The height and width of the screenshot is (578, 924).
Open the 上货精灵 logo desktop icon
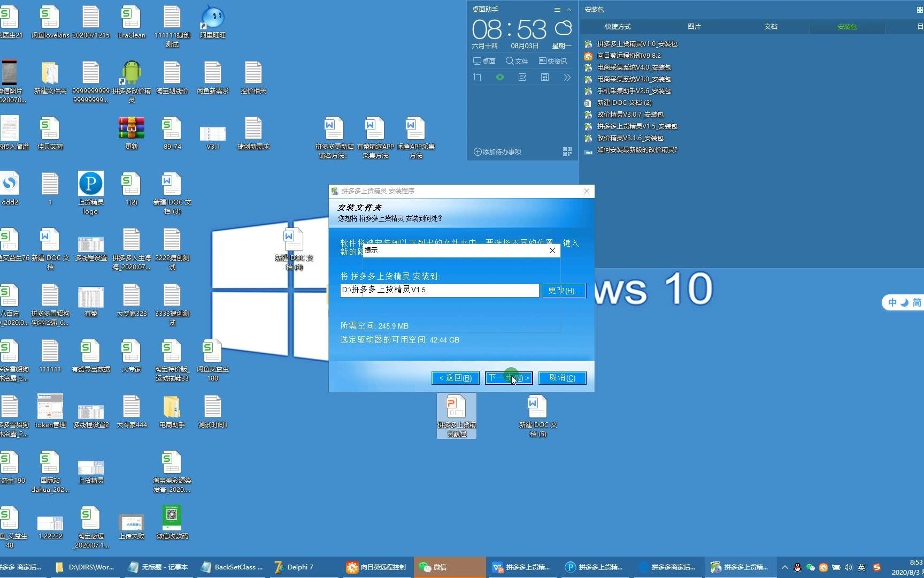pyautogui.click(x=91, y=193)
